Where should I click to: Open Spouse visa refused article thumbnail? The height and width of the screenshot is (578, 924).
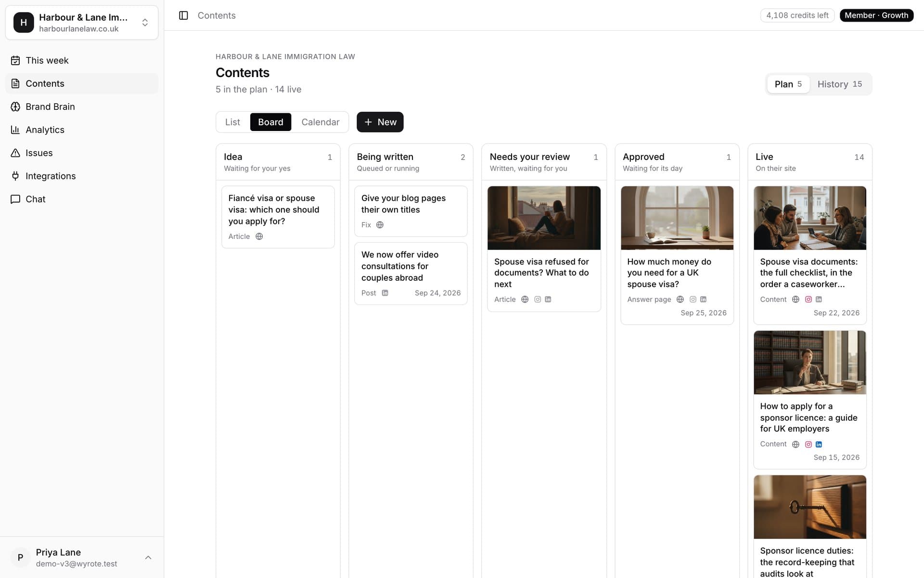(544, 218)
